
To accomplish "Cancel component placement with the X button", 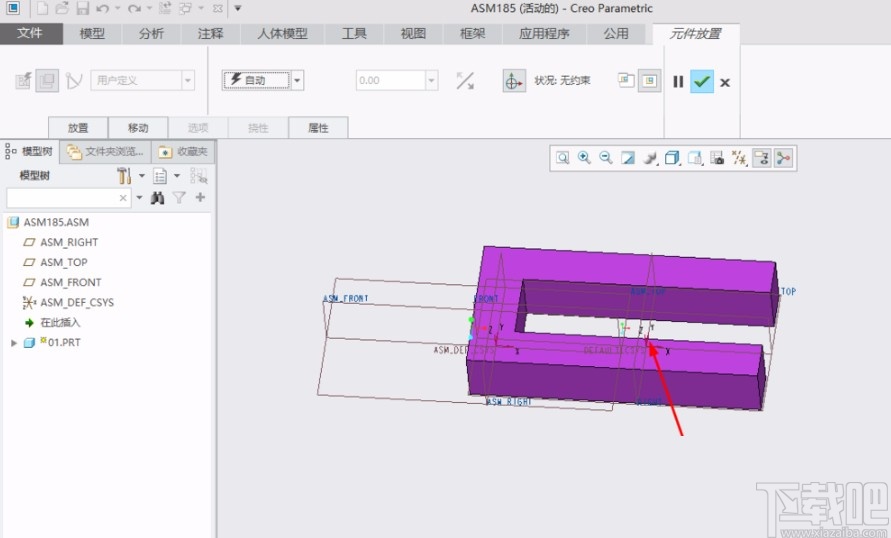I will [725, 82].
